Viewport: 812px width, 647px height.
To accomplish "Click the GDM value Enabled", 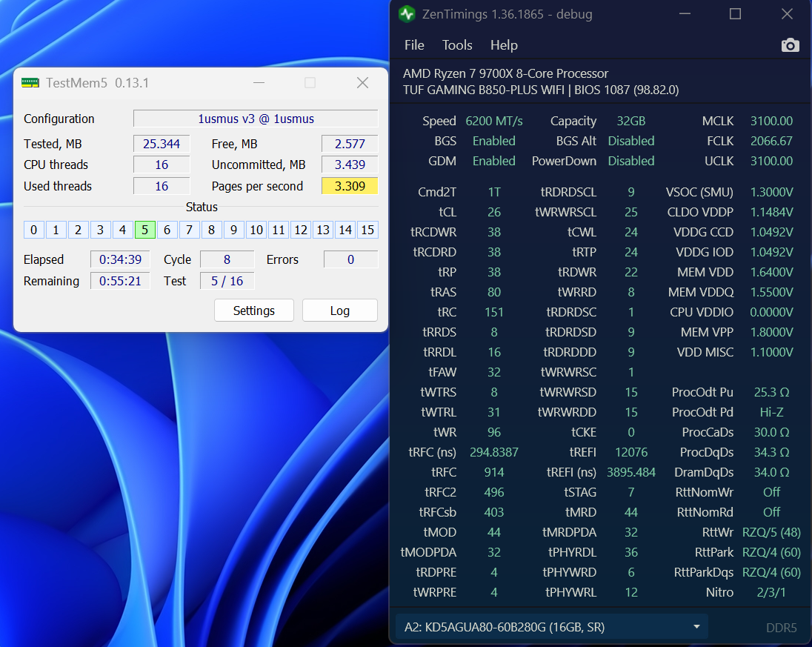I will tap(494, 161).
